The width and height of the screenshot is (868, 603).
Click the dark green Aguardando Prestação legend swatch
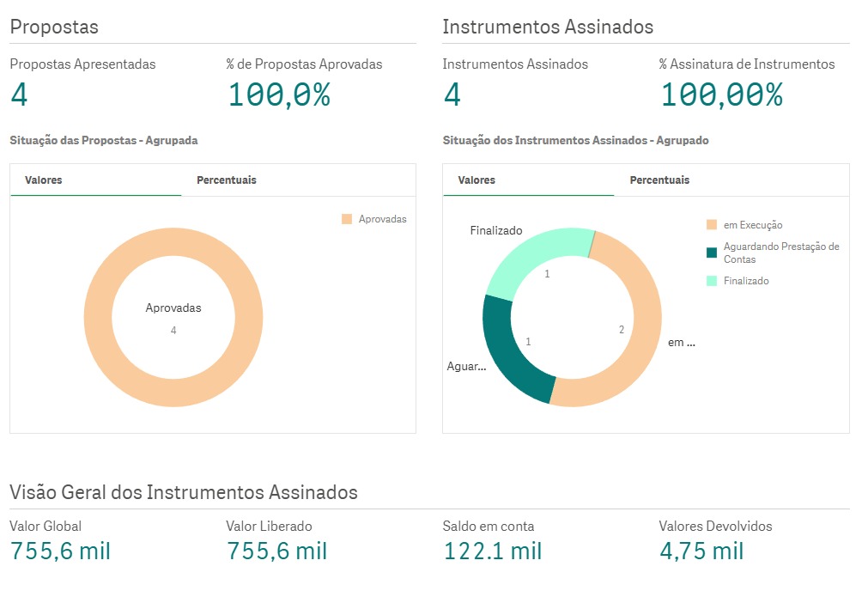[x=711, y=253]
